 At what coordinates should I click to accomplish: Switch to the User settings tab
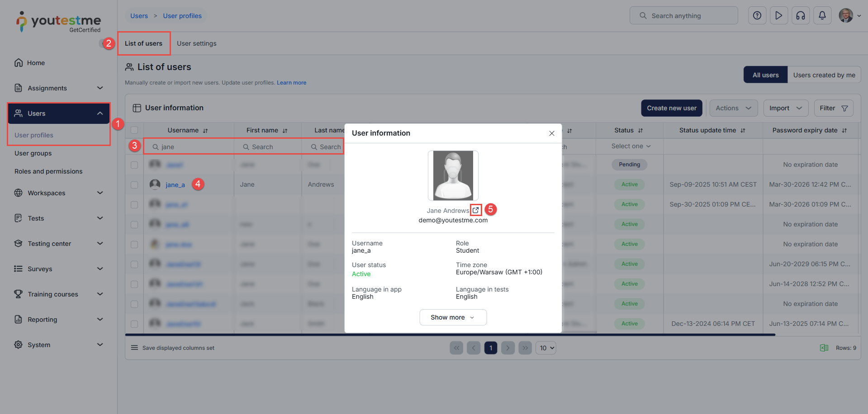(x=196, y=43)
